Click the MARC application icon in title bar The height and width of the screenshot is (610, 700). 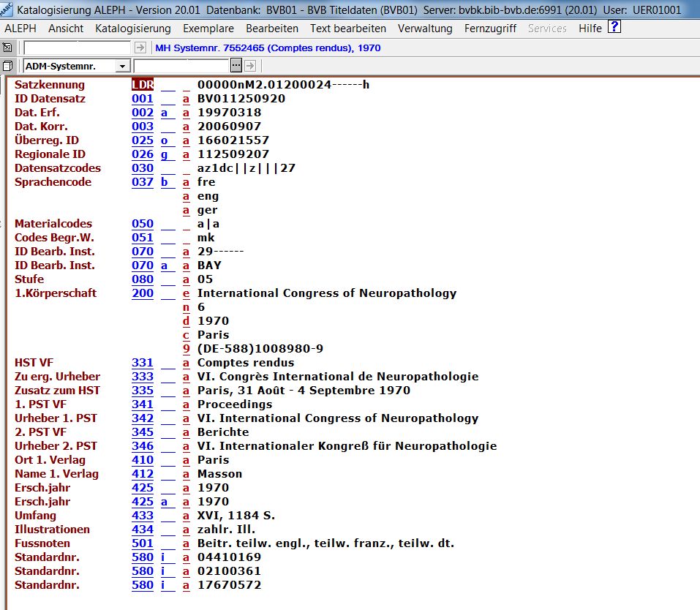[7, 10]
